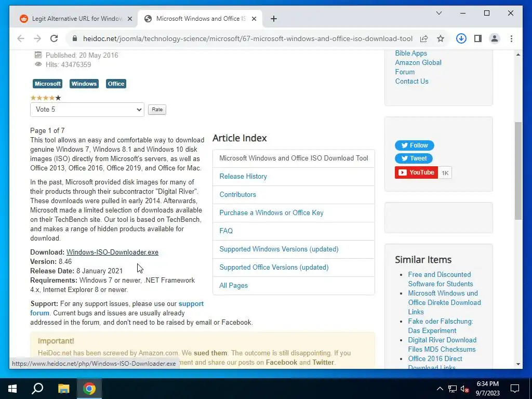
Task: Click the Microsoft tag
Action: [47, 84]
